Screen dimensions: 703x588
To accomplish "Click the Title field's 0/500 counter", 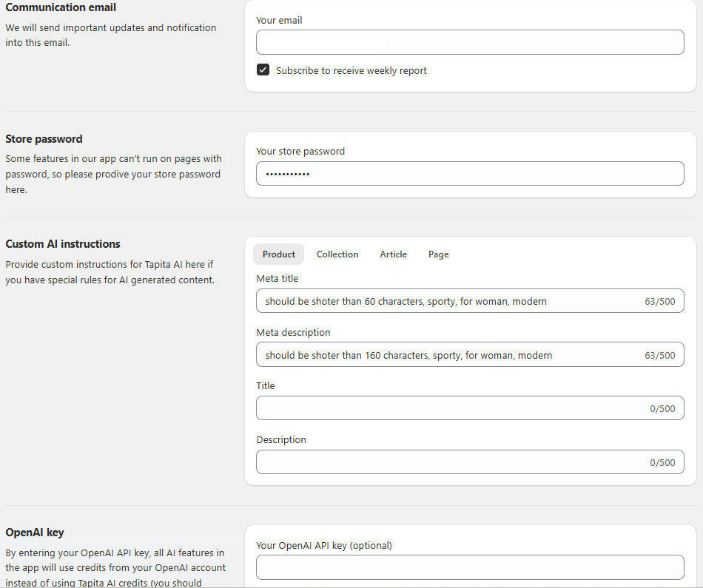I will pos(662,409).
